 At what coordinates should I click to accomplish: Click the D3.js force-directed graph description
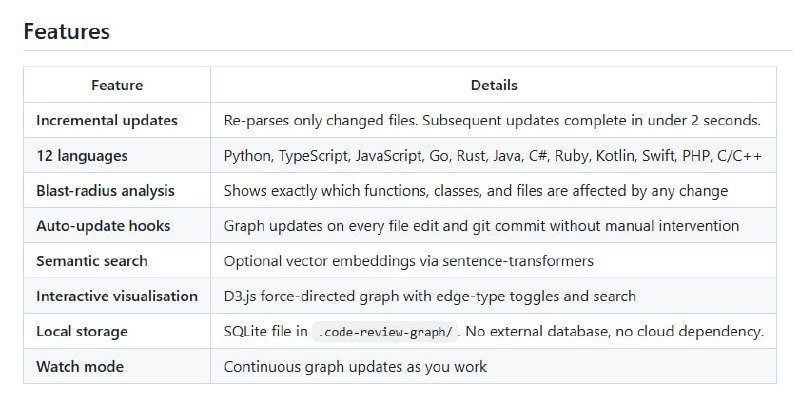point(429,296)
